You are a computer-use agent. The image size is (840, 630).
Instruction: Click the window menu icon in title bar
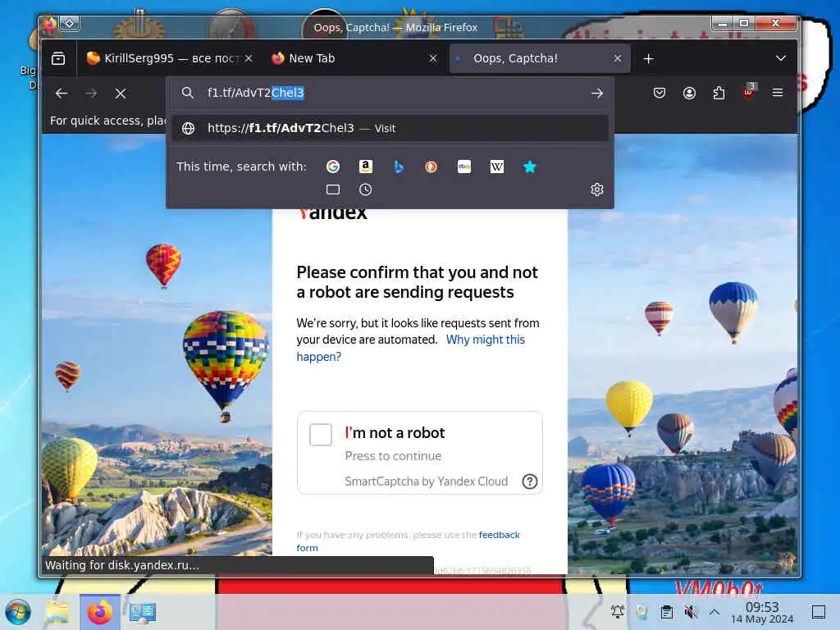[49, 24]
